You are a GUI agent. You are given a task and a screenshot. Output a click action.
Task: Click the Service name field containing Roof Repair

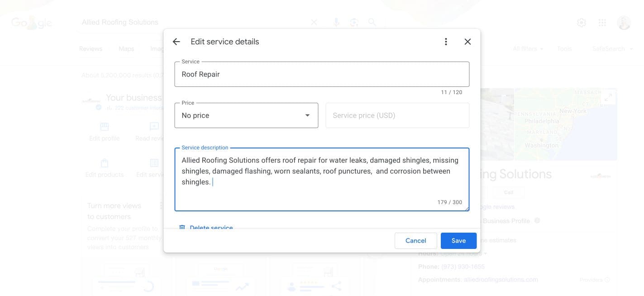322,74
